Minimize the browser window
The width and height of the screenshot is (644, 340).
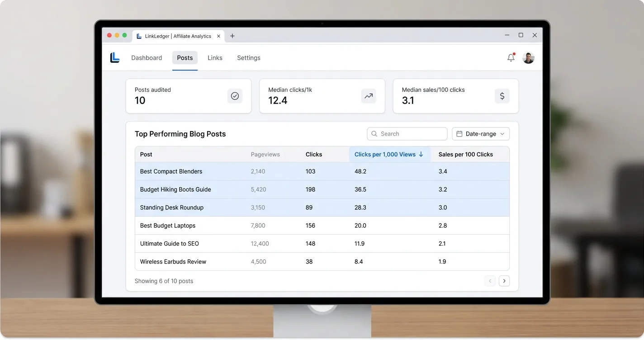[x=507, y=35]
